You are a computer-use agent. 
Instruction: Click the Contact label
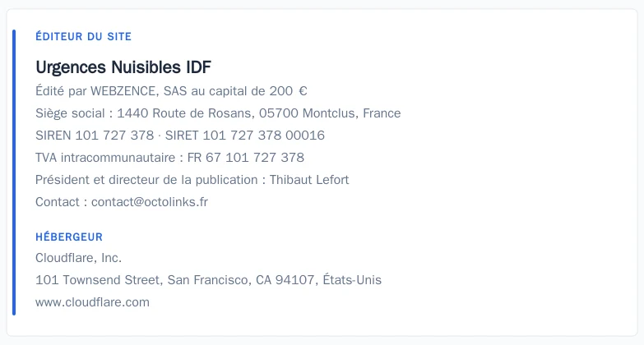58,202
